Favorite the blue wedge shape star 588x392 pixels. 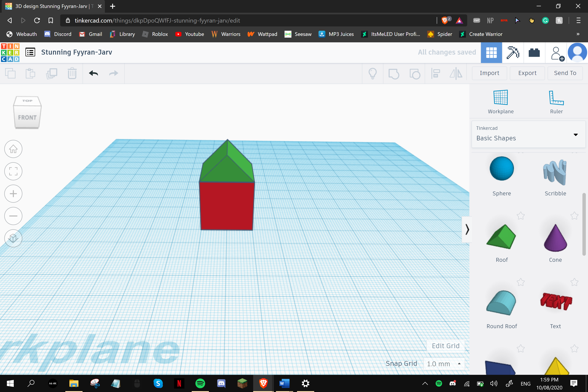[521, 348]
